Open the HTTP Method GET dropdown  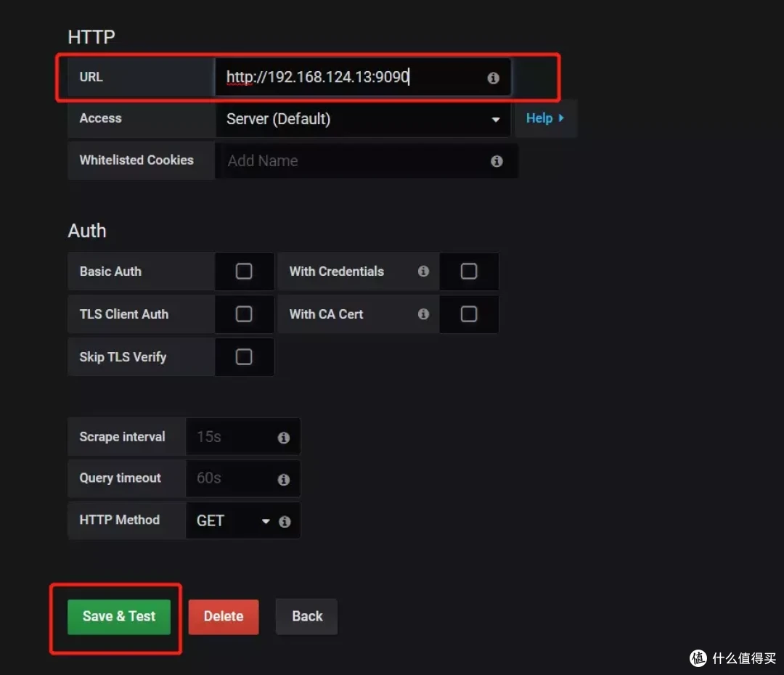click(x=232, y=521)
